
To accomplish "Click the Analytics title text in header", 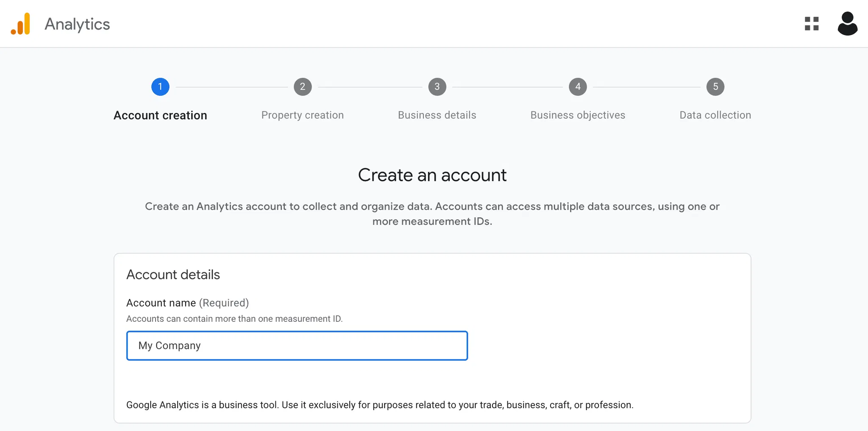I will 77,24.
